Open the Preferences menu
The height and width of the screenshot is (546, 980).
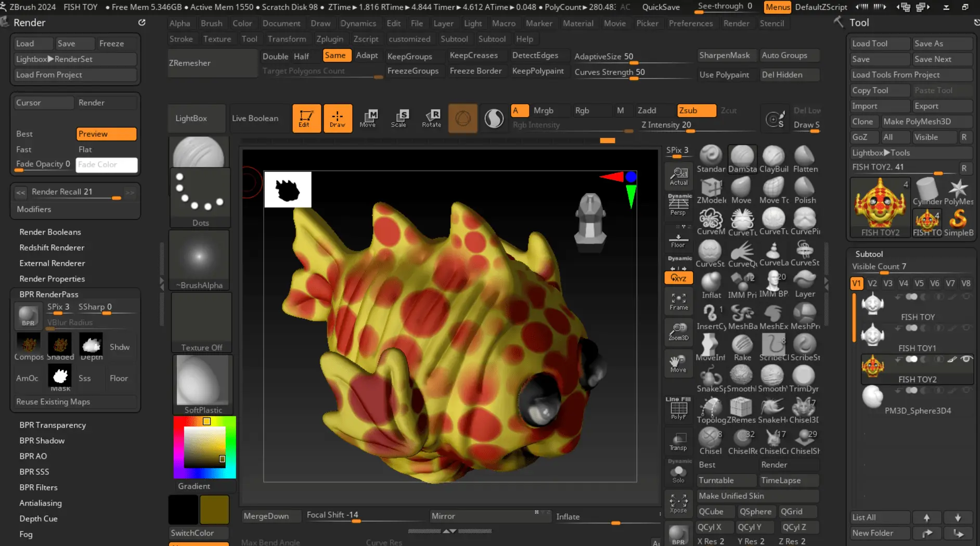pyautogui.click(x=690, y=23)
